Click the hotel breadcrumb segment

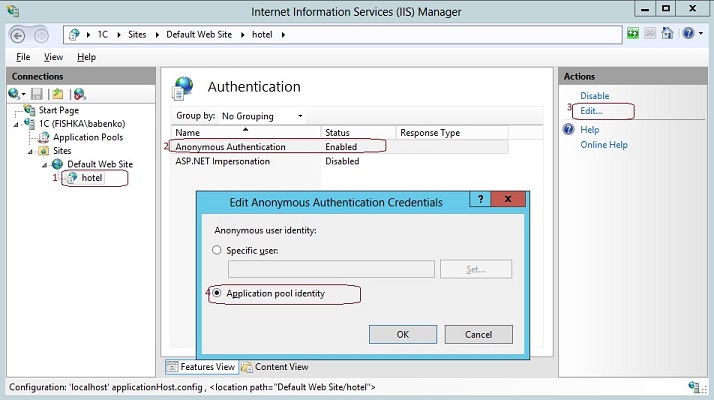pos(262,35)
